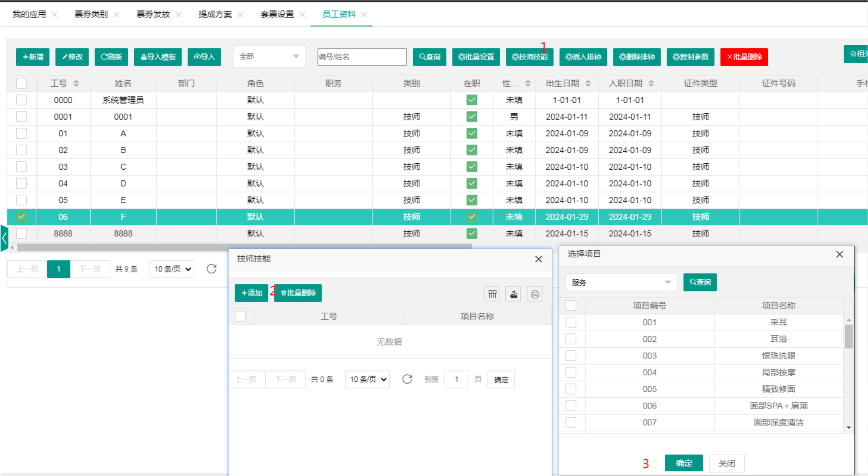Click the page number field in 技师技能 pager
This screenshot has width=868, height=476.
(456, 379)
